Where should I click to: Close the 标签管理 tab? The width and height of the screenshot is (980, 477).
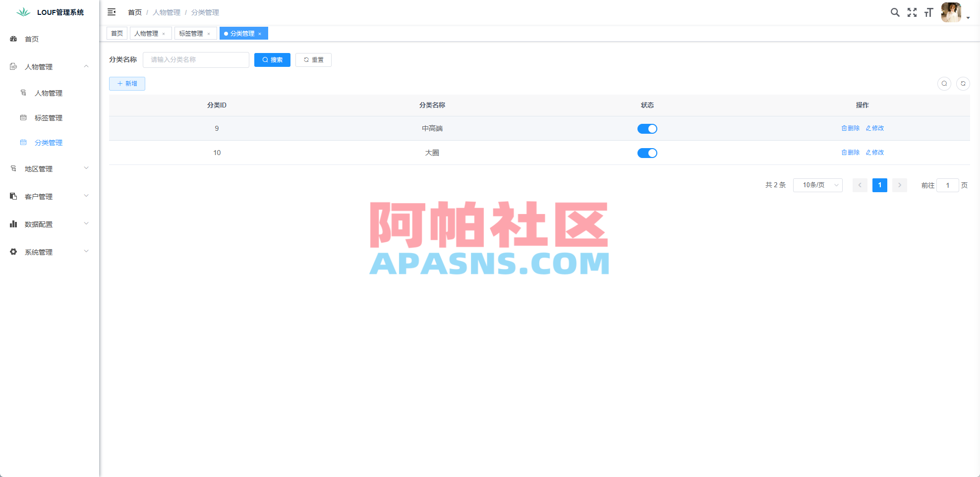point(209,34)
